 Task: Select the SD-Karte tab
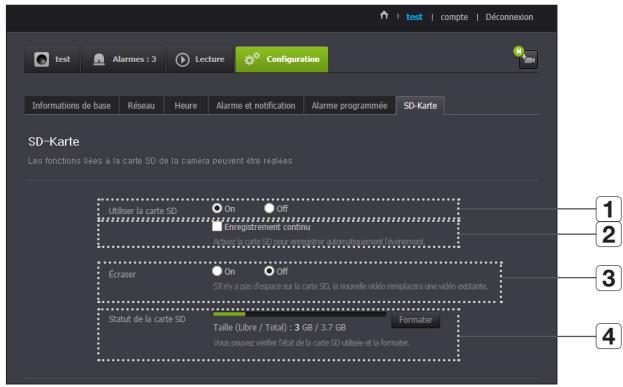coord(420,106)
